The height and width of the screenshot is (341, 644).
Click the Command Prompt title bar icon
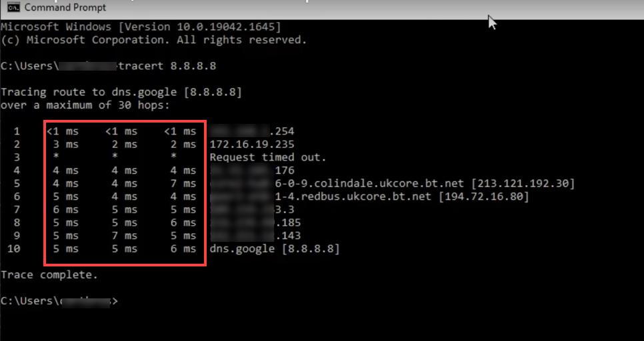(x=11, y=8)
